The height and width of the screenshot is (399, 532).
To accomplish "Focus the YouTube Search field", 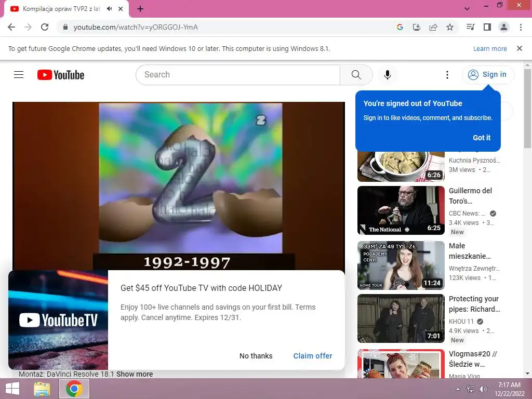I will pos(238,75).
